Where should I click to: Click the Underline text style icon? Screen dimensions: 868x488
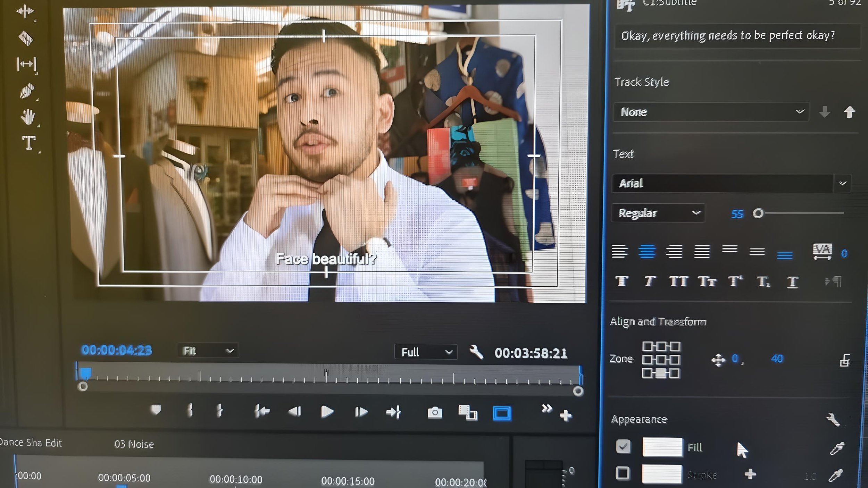coord(792,282)
